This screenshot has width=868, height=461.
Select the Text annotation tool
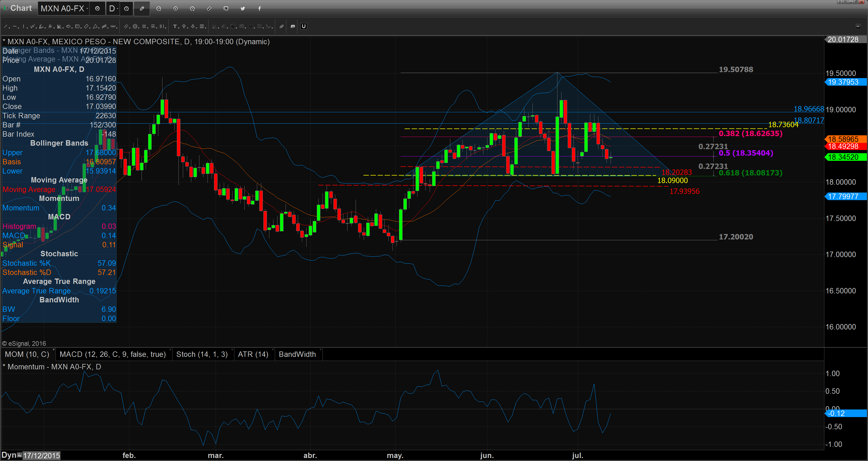click(x=175, y=26)
